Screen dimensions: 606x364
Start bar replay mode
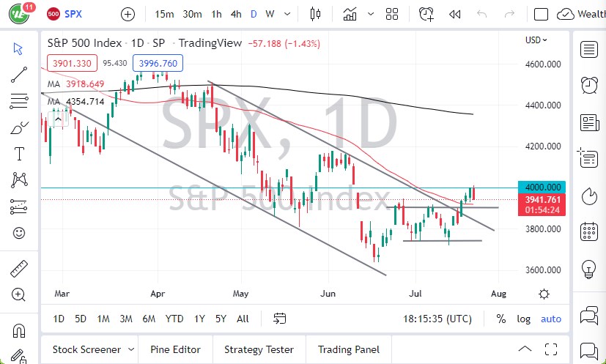pos(454,14)
